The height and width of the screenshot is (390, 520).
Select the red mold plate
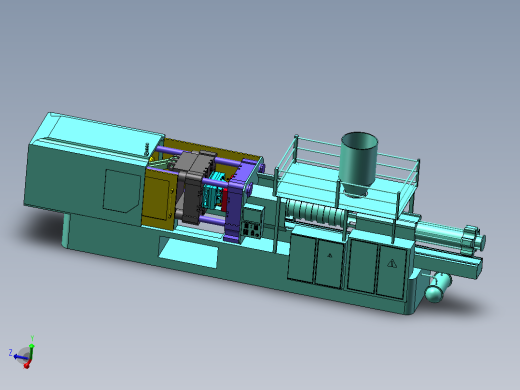click(224, 199)
